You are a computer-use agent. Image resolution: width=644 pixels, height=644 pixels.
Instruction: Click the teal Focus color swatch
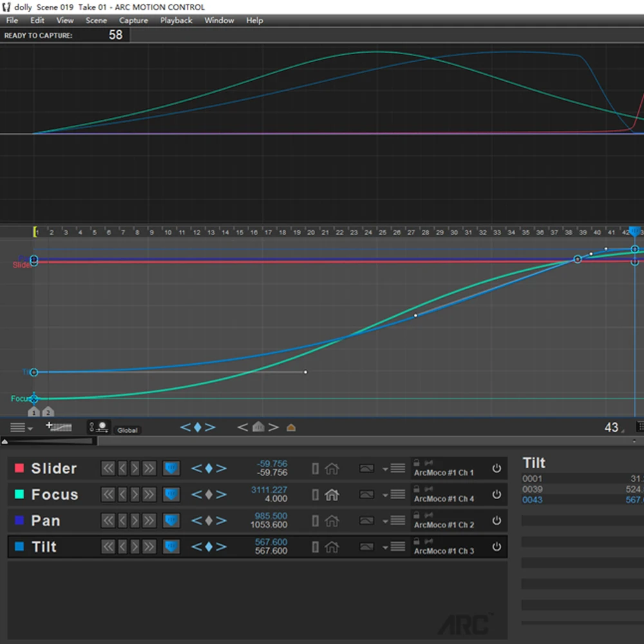[x=19, y=495]
